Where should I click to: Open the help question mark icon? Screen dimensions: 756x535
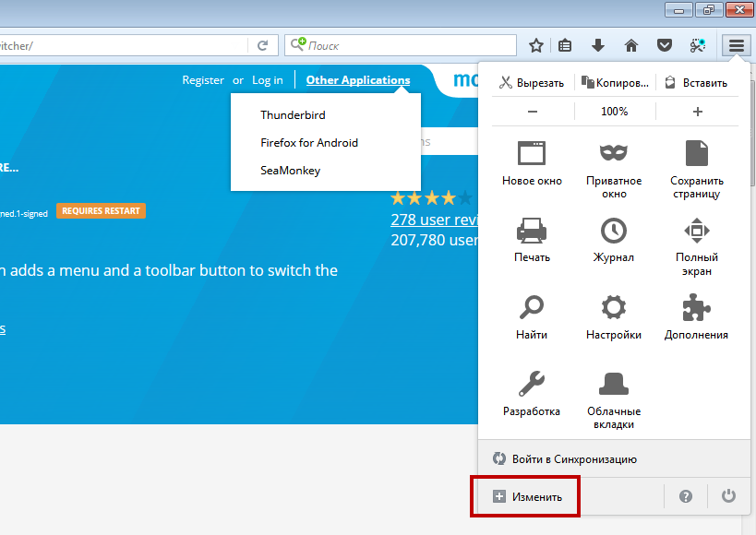coord(686,496)
